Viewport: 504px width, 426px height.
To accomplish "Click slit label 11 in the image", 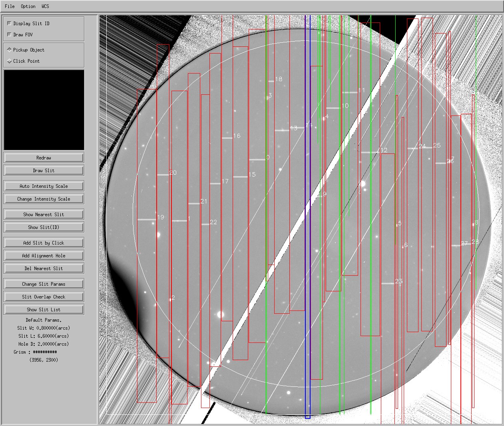I will [362, 90].
